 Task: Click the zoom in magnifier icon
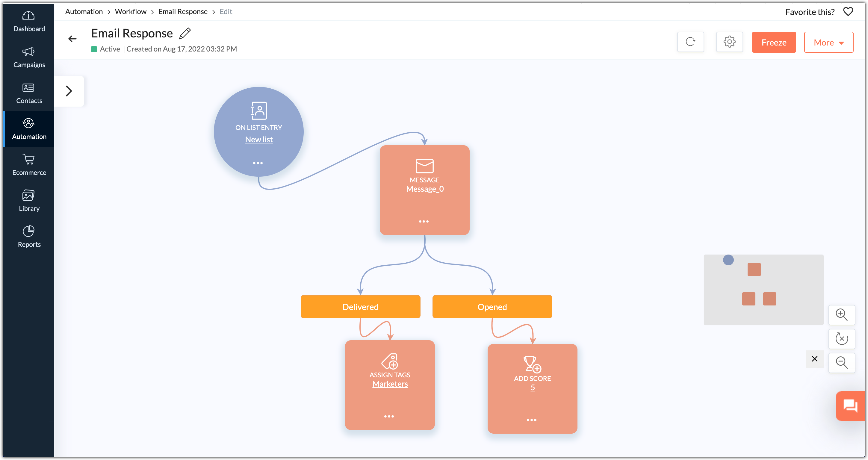tap(841, 314)
